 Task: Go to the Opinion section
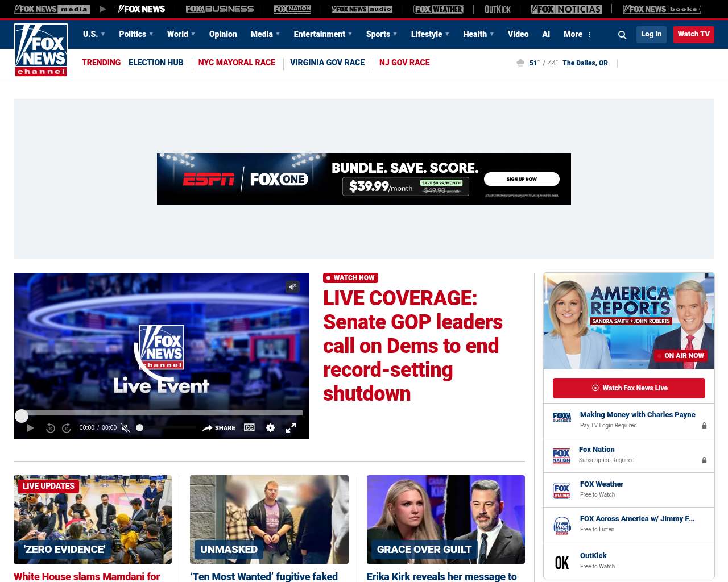tap(223, 34)
